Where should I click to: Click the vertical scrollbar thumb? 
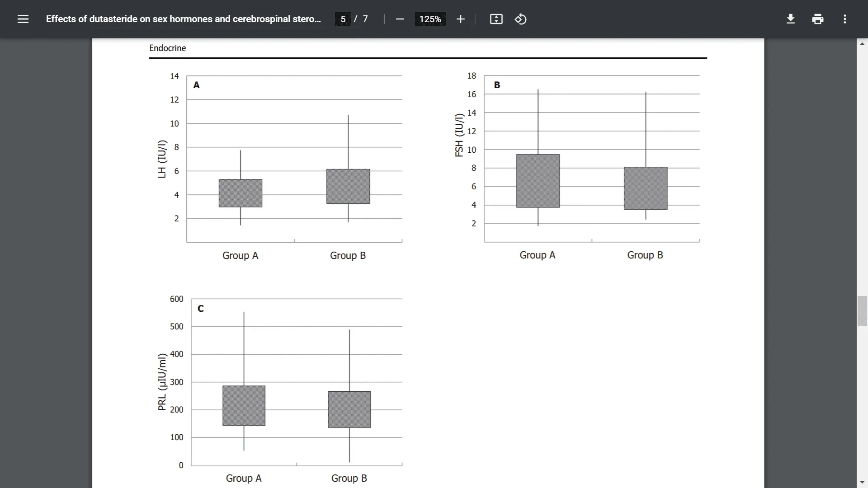coord(862,311)
